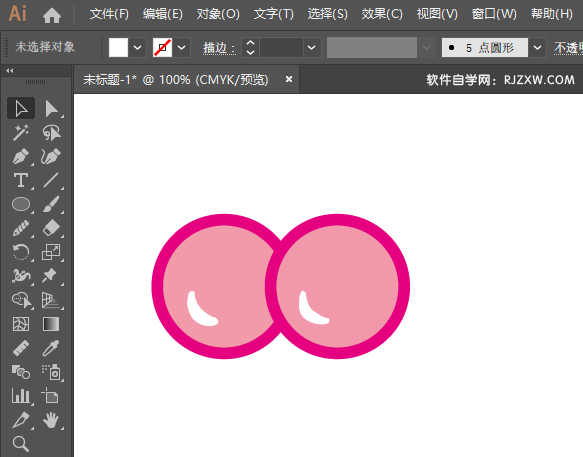This screenshot has width=583, height=457.
Task: Open the 效果(C) menu
Action: (x=382, y=14)
